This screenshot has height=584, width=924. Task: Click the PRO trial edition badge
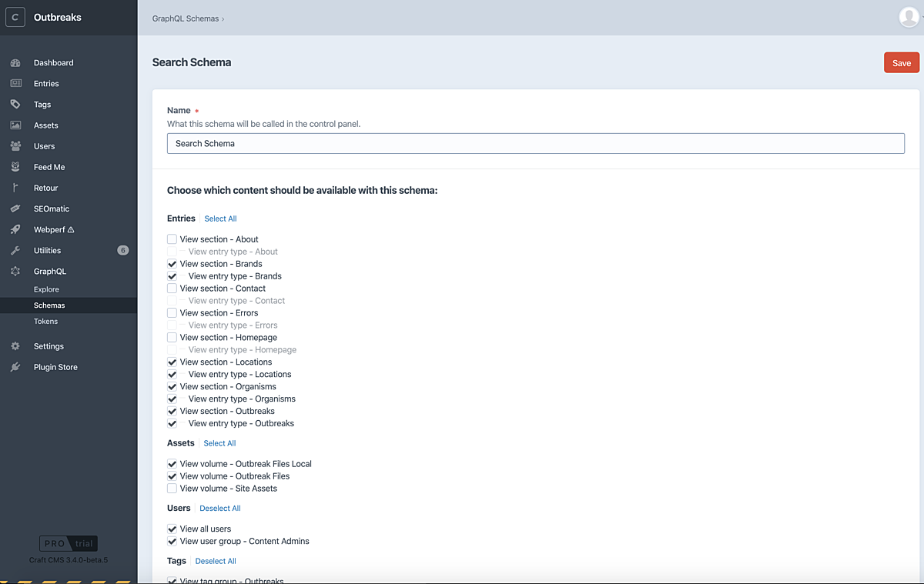[69, 543]
